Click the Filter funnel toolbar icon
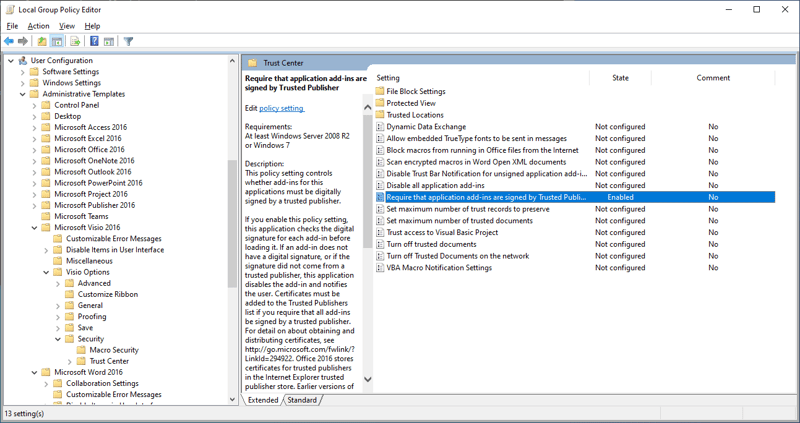 [129, 41]
